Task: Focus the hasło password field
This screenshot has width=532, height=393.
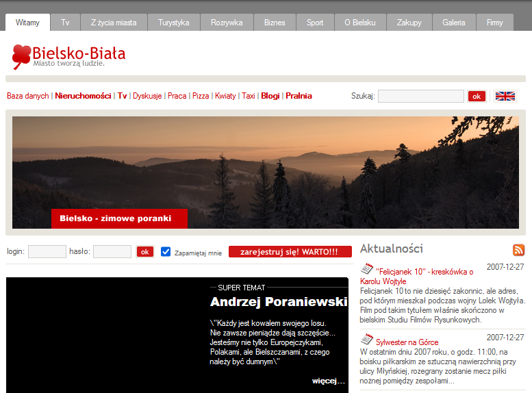Action: click(112, 251)
